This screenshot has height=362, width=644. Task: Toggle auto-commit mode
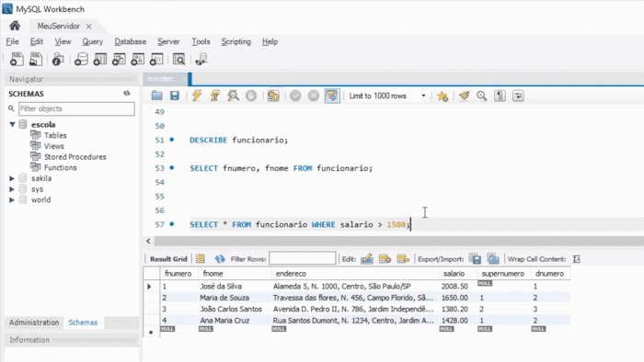332,96
